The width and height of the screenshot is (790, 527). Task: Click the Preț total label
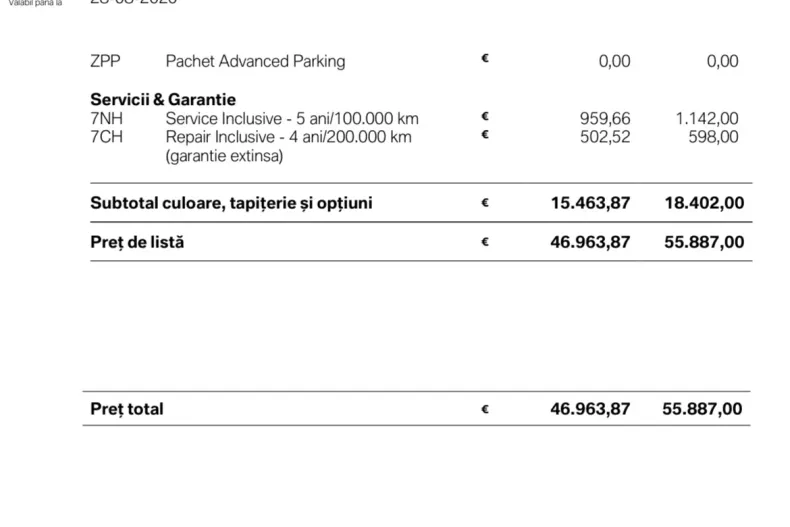pos(127,409)
